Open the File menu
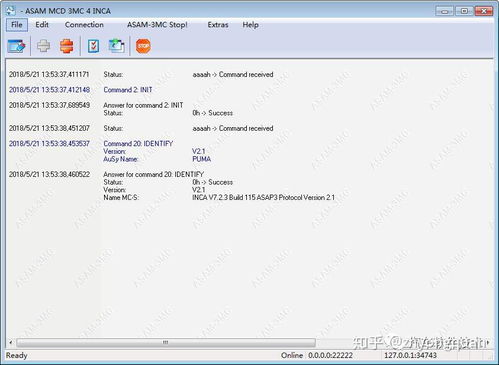 click(17, 25)
